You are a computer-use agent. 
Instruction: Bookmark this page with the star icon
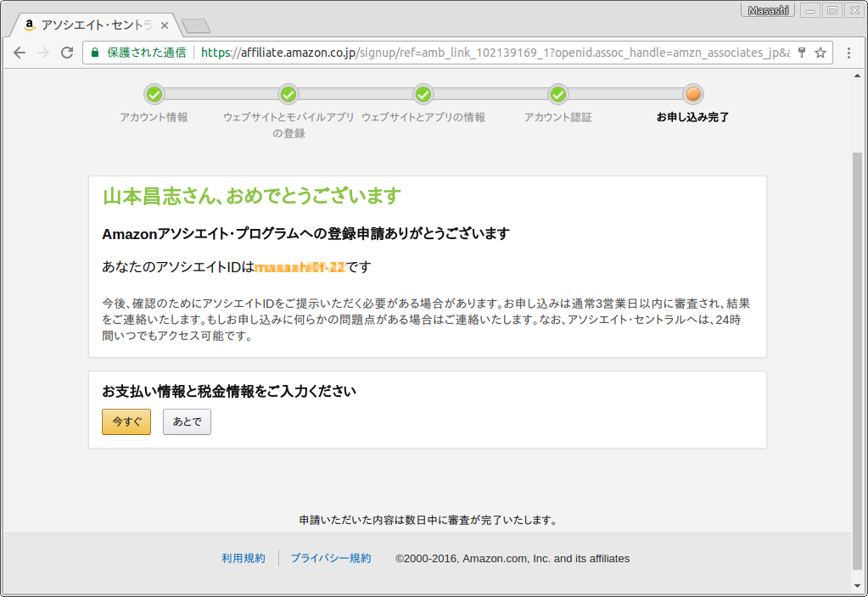tap(820, 53)
